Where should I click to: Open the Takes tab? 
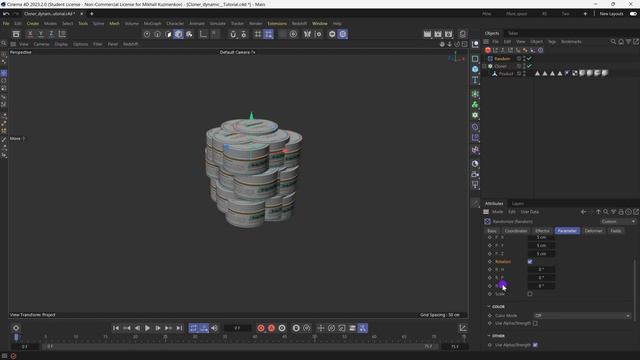click(x=513, y=33)
